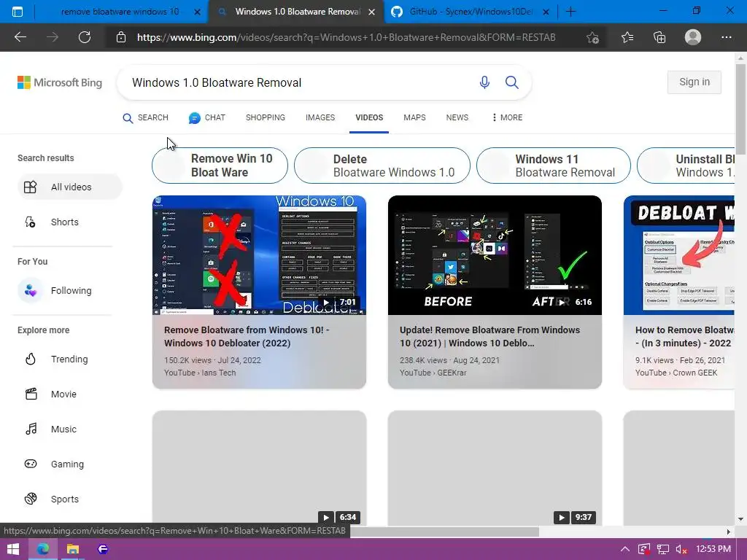
Task: Open Ians Tech debloater video thumbnail
Action: 259,254
